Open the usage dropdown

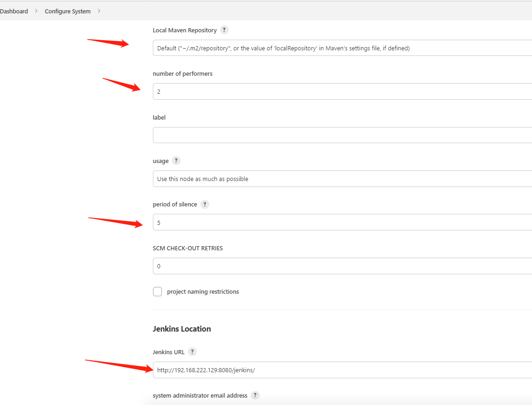(342, 179)
